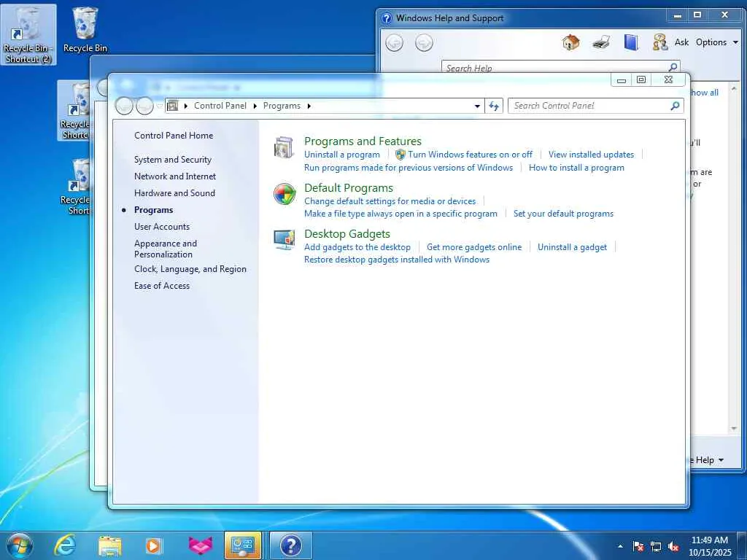Go forward in Control Panel window
Screen dimensions: 747x560
point(144,106)
